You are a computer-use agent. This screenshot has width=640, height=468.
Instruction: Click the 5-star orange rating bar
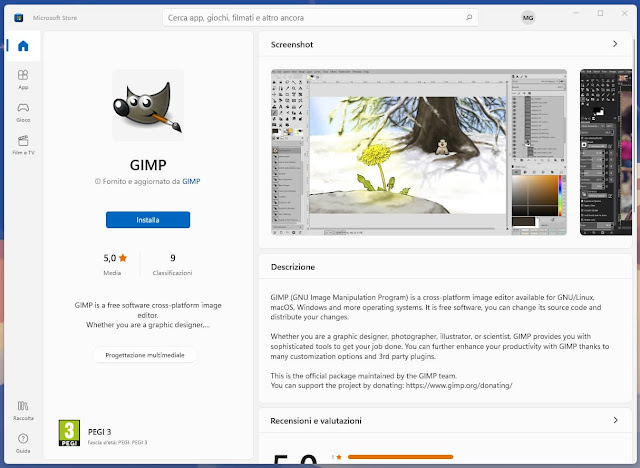coord(400,457)
